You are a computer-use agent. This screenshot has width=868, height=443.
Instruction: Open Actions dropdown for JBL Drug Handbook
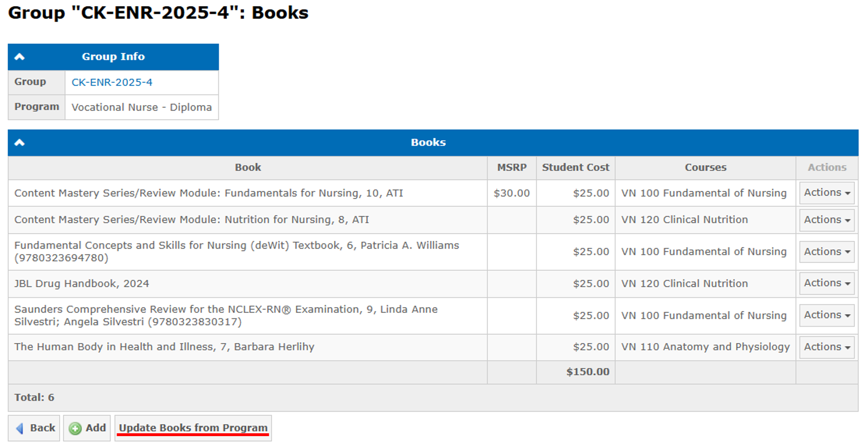tap(826, 283)
